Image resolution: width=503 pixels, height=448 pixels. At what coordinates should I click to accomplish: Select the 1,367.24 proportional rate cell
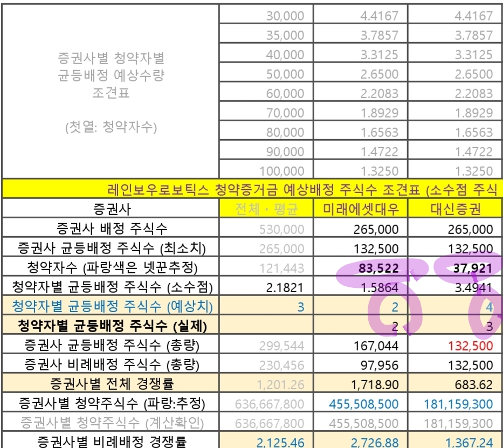pos(455,440)
